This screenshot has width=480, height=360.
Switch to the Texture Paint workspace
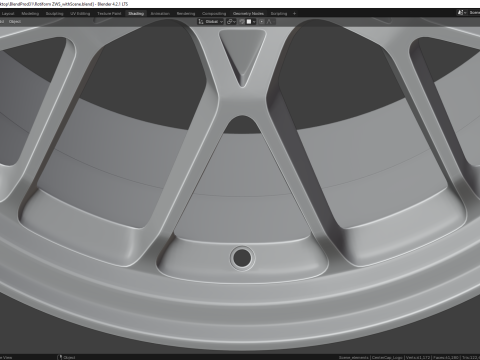click(x=109, y=14)
